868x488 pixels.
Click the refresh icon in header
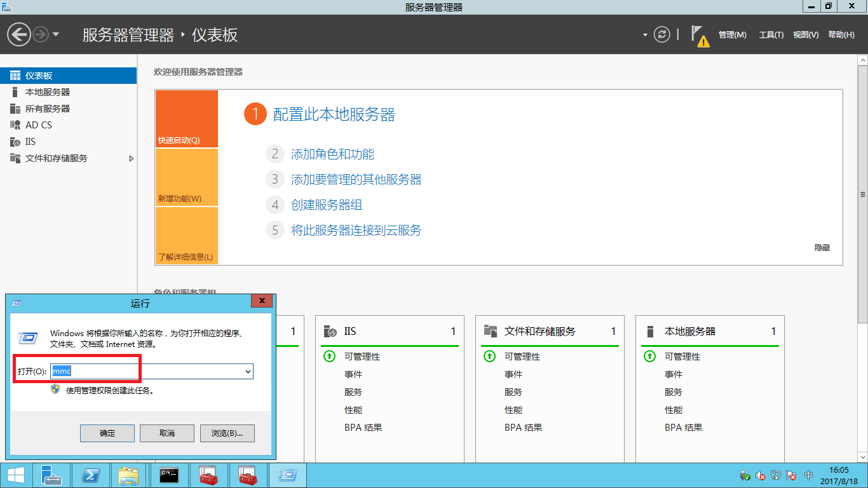click(662, 34)
